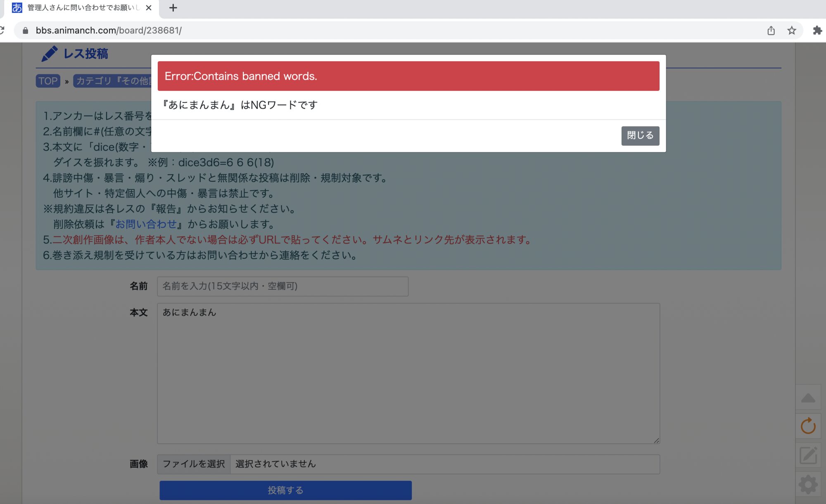Open a new browser tab

[x=173, y=8]
